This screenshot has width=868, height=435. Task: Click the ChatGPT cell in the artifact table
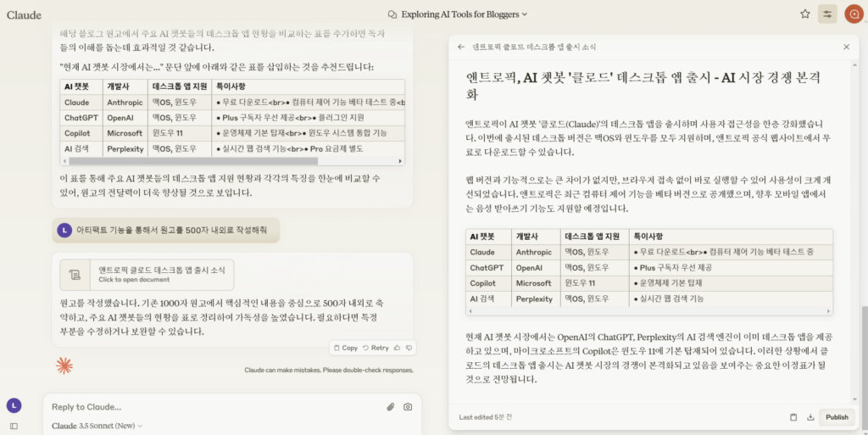click(x=489, y=268)
